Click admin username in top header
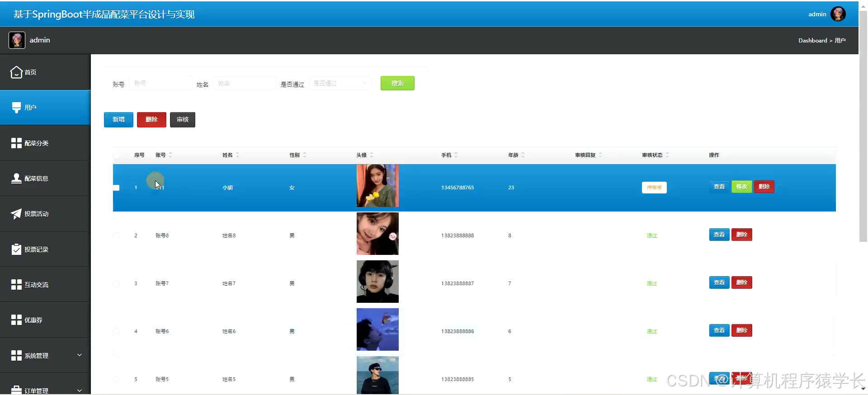The width and height of the screenshot is (868, 395). [x=817, y=14]
